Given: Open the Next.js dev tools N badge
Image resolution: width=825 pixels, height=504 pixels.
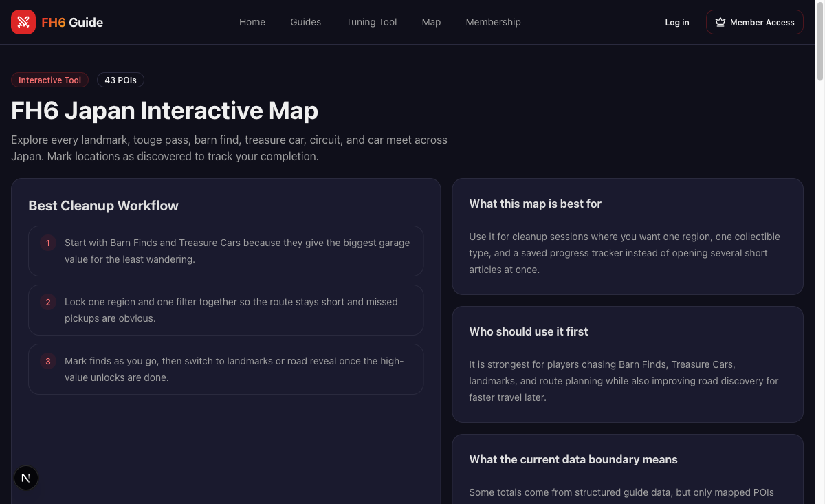Looking at the screenshot, I should pos(26,478).
